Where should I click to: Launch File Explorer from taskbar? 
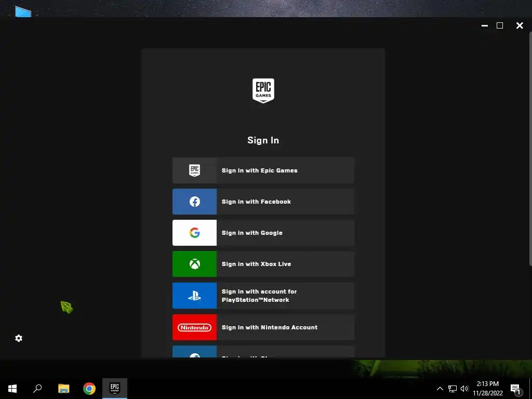[x=63, y=389]
